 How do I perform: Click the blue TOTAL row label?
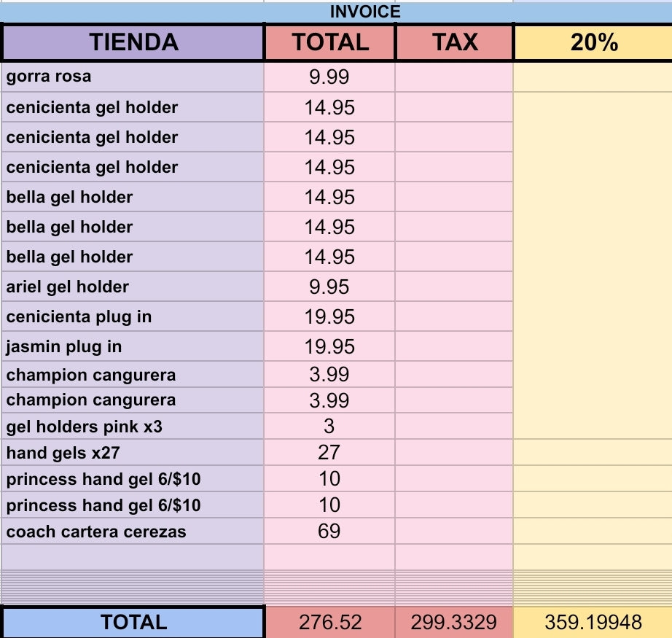[x=133, y=622]
